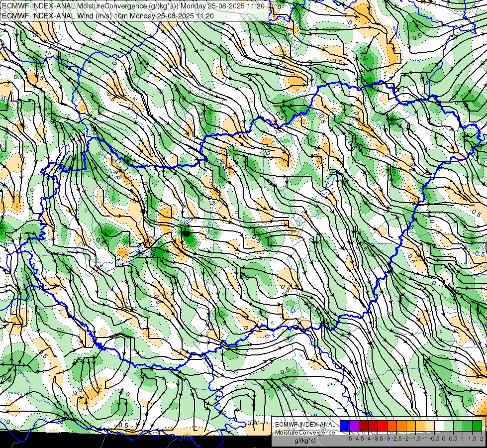Image resolution: width=487 pixels, height=448 pixels.
Task: Click the pale peach swatch left of white
Action: pyautogui.click(x=430, y=426)
